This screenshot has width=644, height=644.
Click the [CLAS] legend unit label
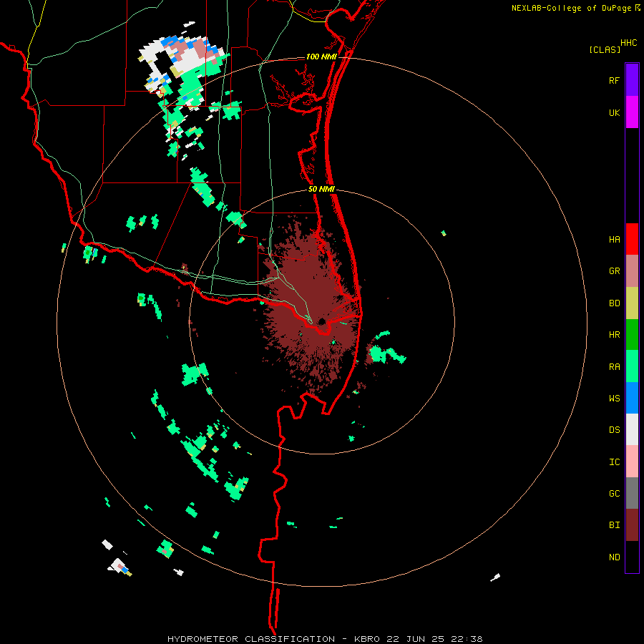[605, 49]
